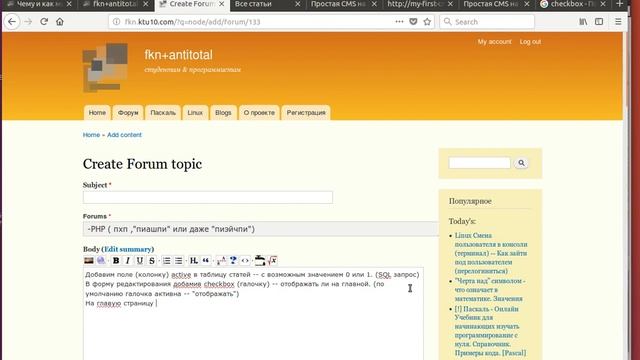Toggle bold formatting in Body editor

(x=116, y=260)
